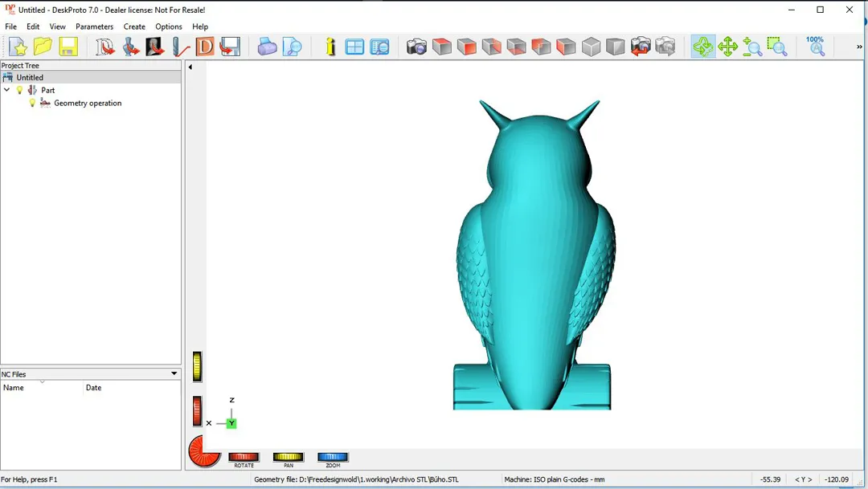Open the NC Files panel dropdown arrow
This screenshot has width=868, height=489.
tap(174, 374)
